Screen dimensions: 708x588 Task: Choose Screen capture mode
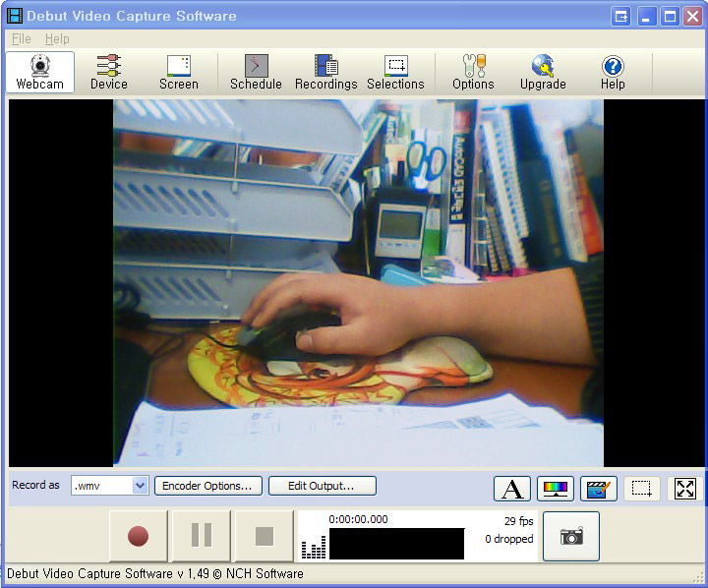[179, 72]
